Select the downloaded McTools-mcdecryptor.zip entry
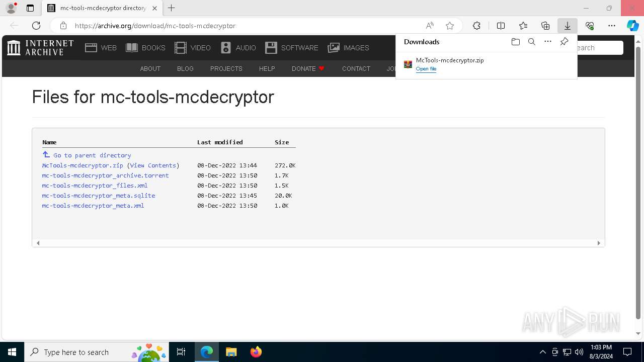This screenshot has width=644, height=362. pyautogui.click(x=486, y=64)
